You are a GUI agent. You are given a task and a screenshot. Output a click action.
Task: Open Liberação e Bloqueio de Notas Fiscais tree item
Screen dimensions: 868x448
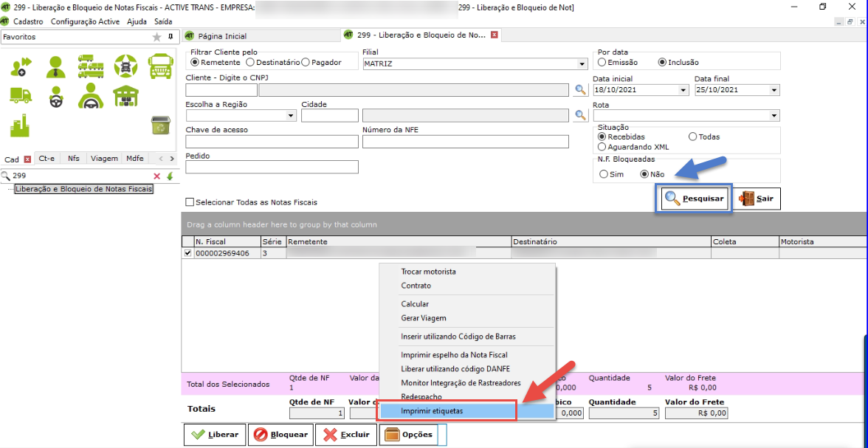point(83,189)
